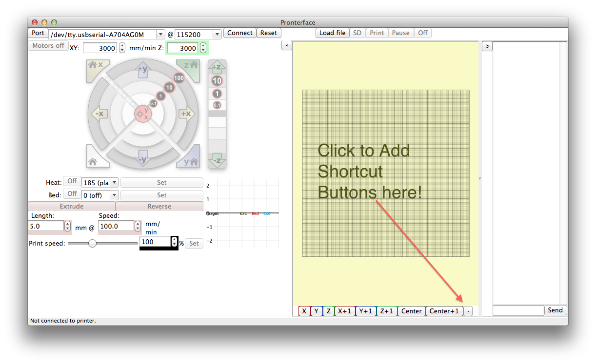
Task: Toggle the Heat Off button
Action: 72,182
